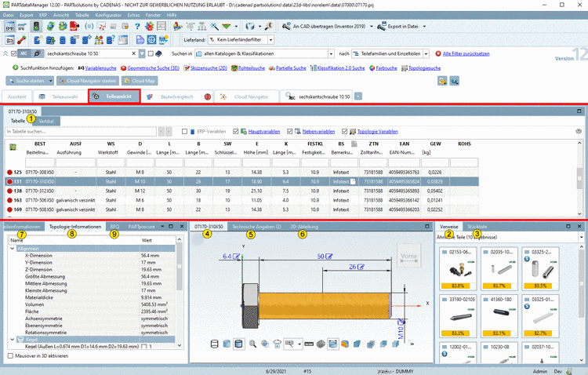Click the Cloud Map button
The image size is (588, 375).
140,81
